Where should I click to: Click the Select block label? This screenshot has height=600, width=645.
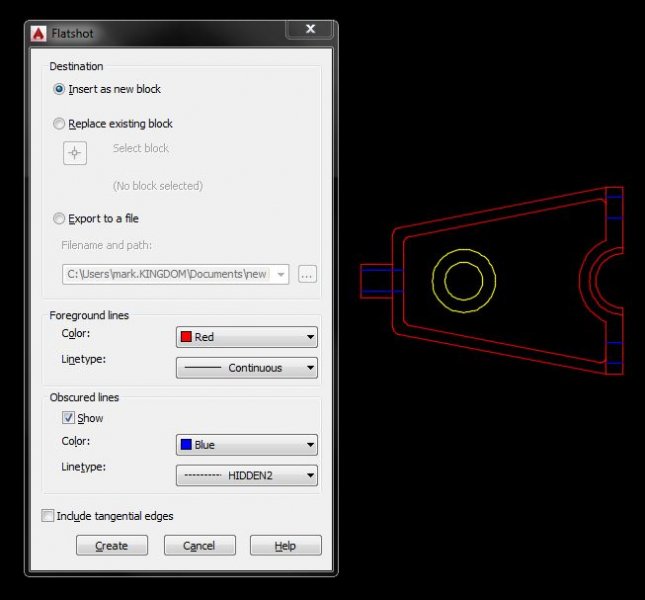[x=141, y=148]
